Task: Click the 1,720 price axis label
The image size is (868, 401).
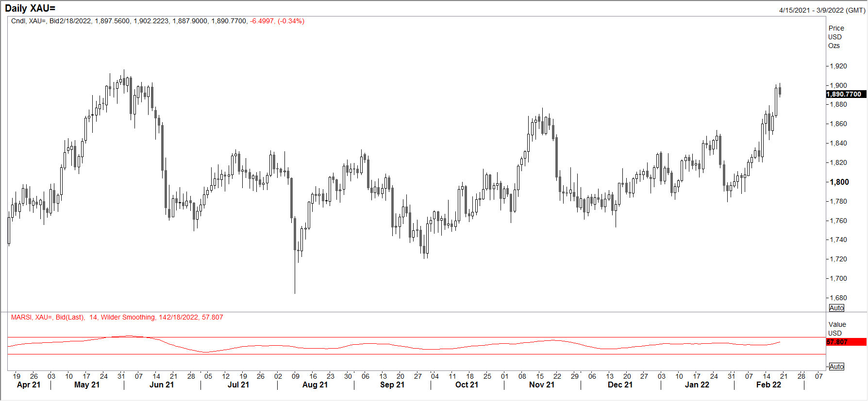Action: pyautogui.click(x=838, y=259)
